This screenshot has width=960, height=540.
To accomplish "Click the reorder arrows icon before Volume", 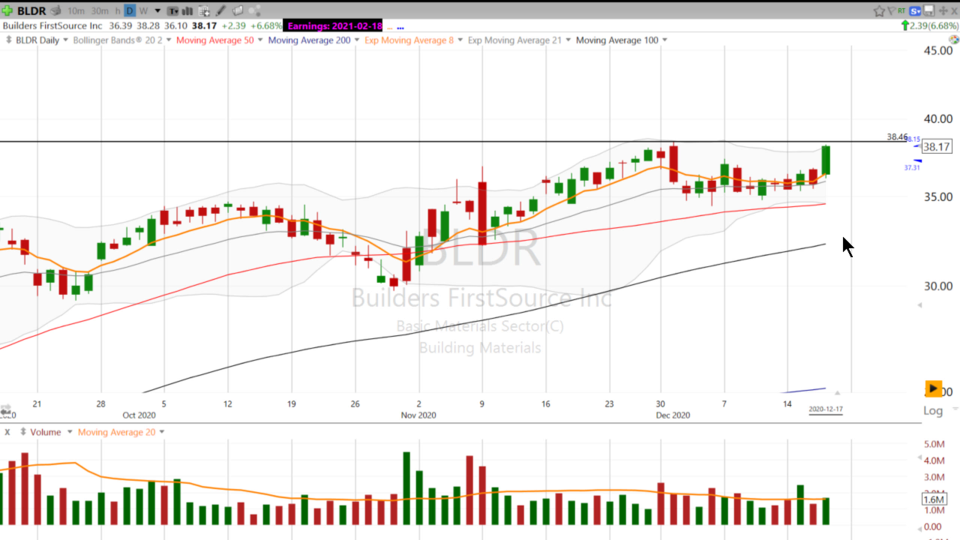I will pos(23,432).
